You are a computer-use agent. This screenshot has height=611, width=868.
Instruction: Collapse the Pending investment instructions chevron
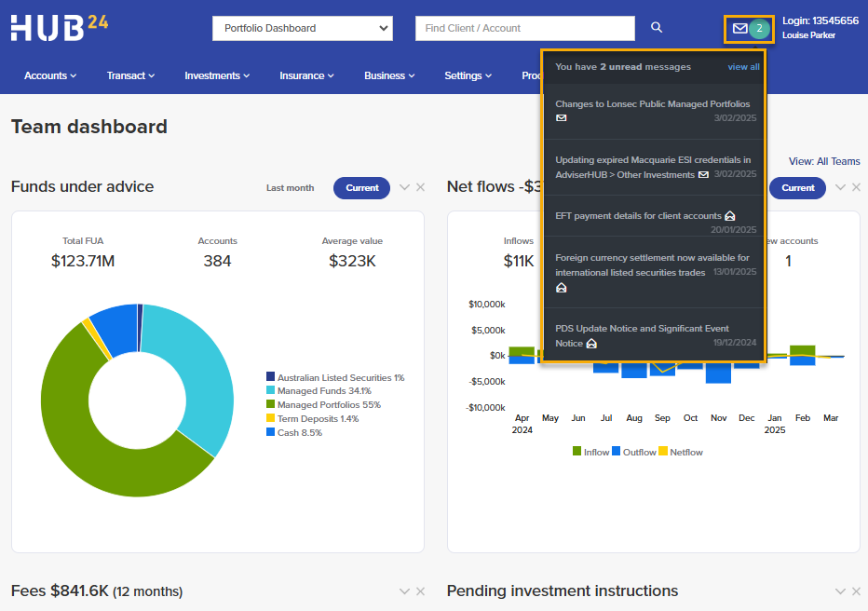point(840,591)
